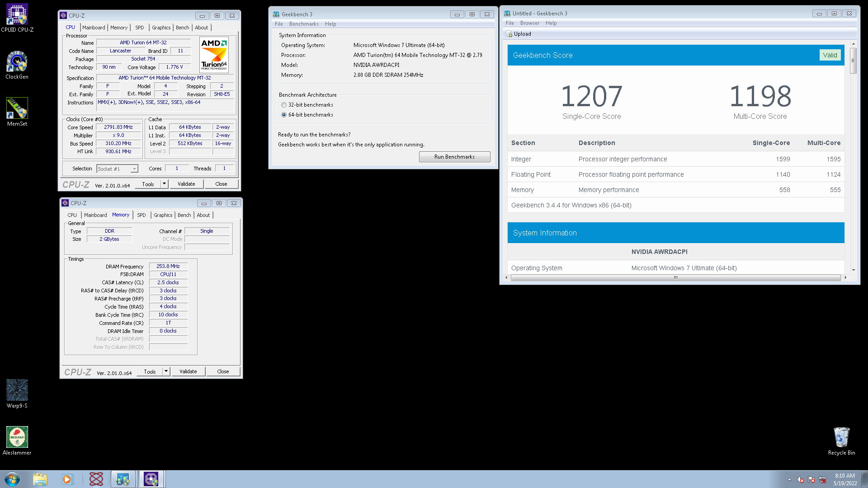Click Validate in memory CPU-Z window

(188, 371)
